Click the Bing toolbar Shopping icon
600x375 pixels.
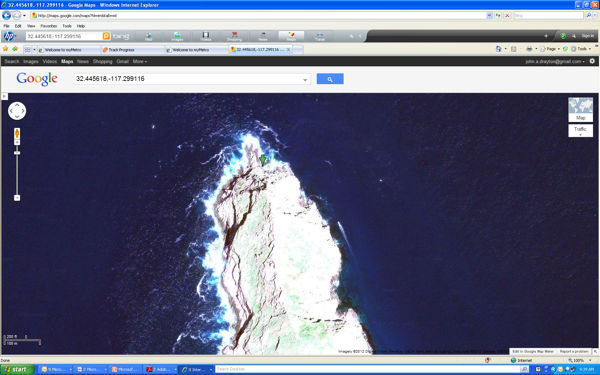[234, 36]
